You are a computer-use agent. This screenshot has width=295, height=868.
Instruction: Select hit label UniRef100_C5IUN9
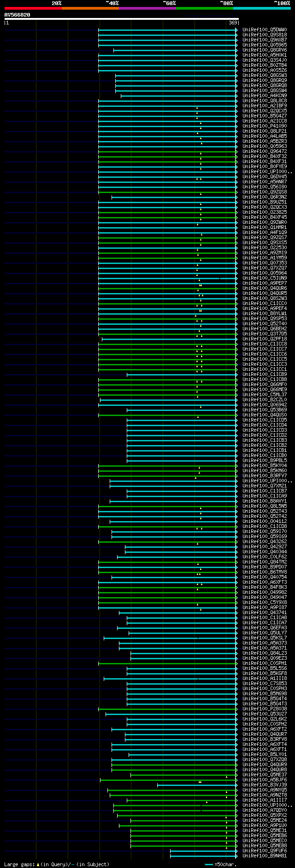tap(265, 278)
